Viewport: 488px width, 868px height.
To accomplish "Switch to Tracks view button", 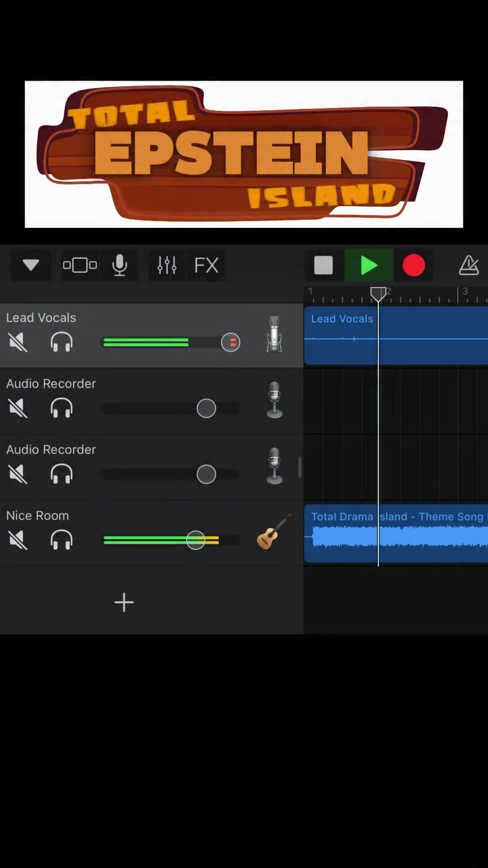I will (80, 265).
